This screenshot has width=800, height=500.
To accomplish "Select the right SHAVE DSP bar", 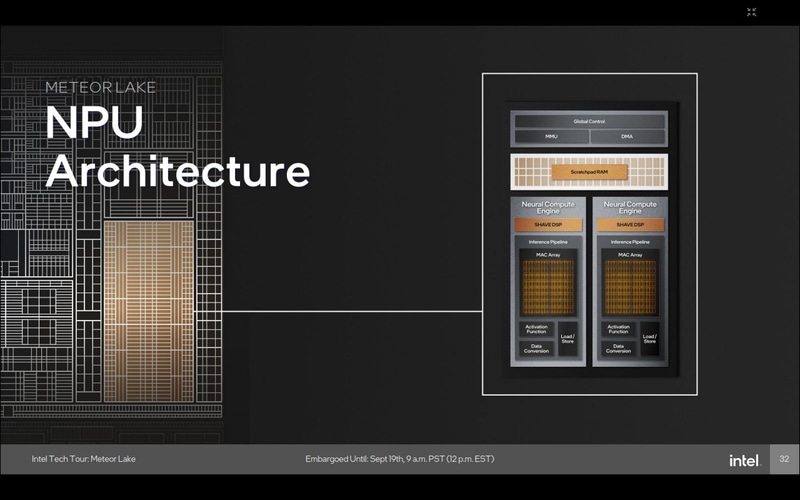I will coord(630,224).
